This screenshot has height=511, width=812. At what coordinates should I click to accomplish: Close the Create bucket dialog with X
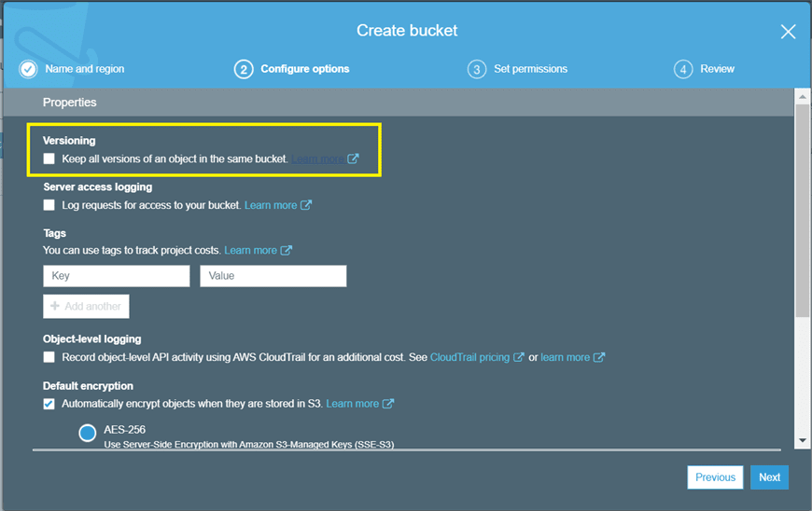tap(788, 32)
